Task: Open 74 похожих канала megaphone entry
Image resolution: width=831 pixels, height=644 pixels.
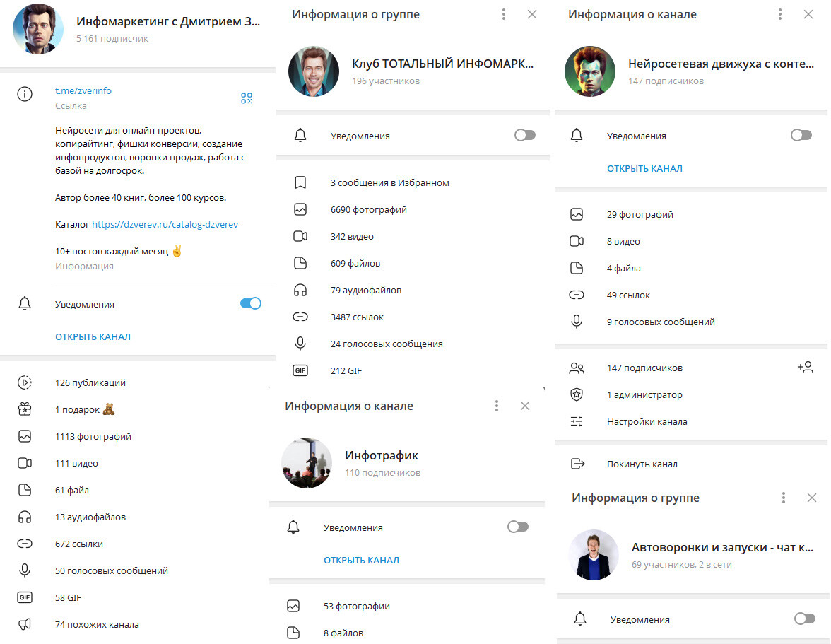Action: (138, 624)
